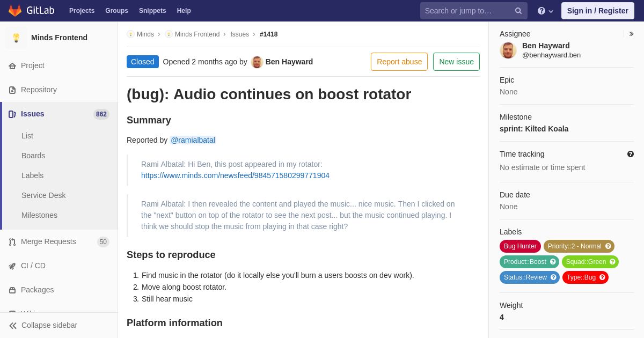
Task: Click Ben Hayward's avatar beside Opened text
Action: coord(257,62)
